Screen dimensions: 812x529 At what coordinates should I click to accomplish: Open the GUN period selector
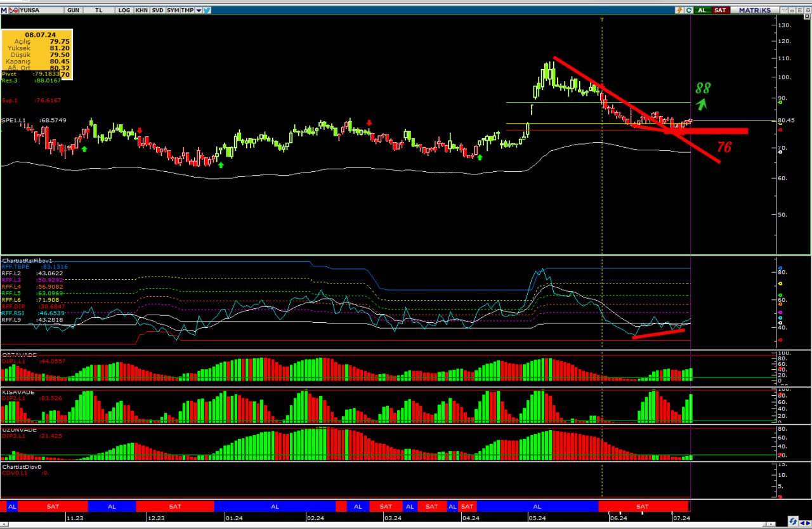[74, 10]
